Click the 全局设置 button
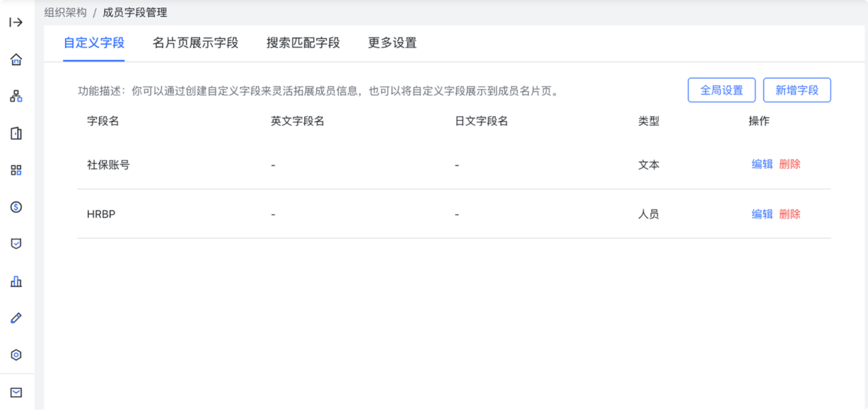The height and width of the screenshot is (410, 868). point(721,90)
